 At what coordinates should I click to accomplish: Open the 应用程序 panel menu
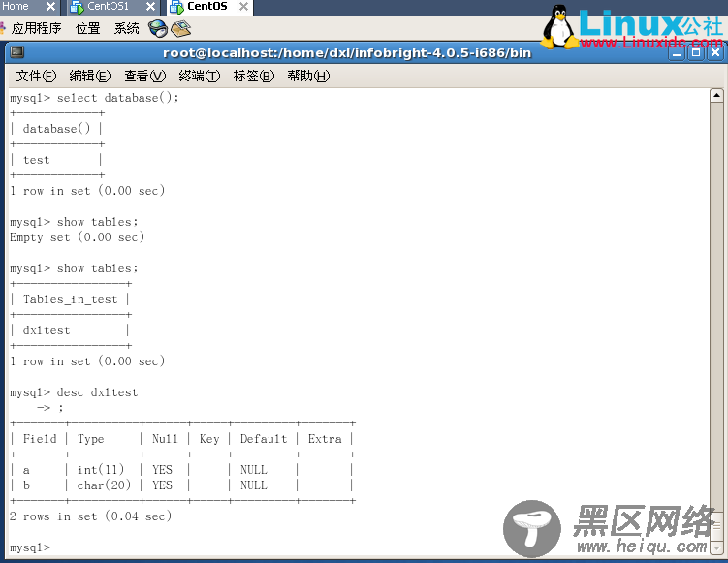tap(36, 28)
